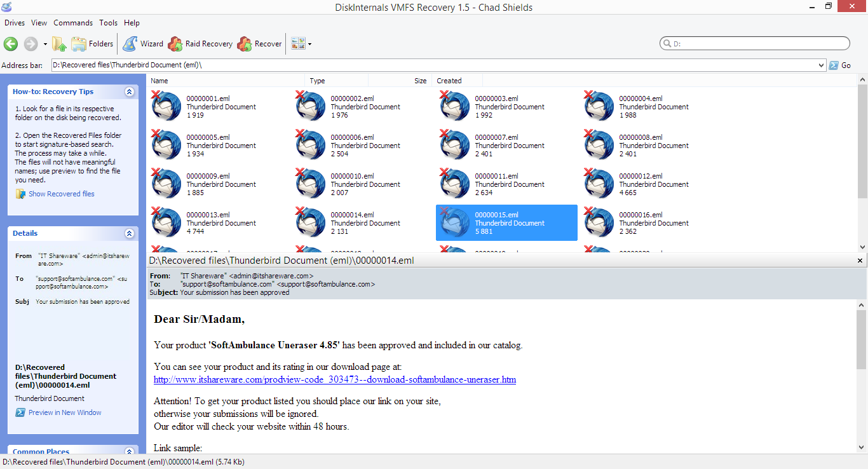
Task: Click the application icon in the title bar
Action: click(x=6, y=7)
